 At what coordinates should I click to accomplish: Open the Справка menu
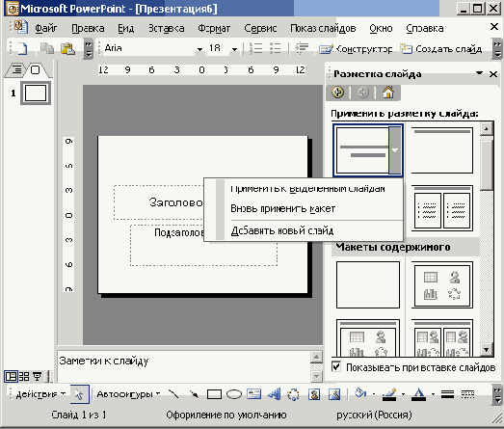[x=425, y=28]
